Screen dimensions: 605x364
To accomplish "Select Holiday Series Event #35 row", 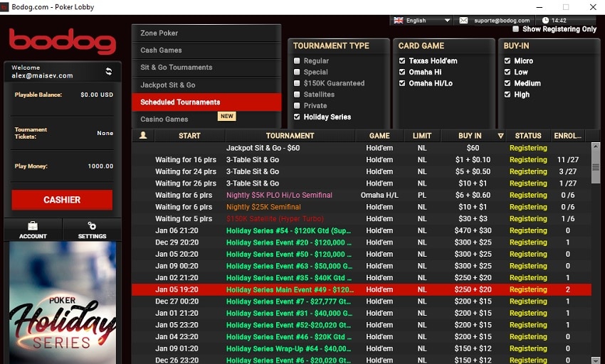I will [x=362, y=278].
